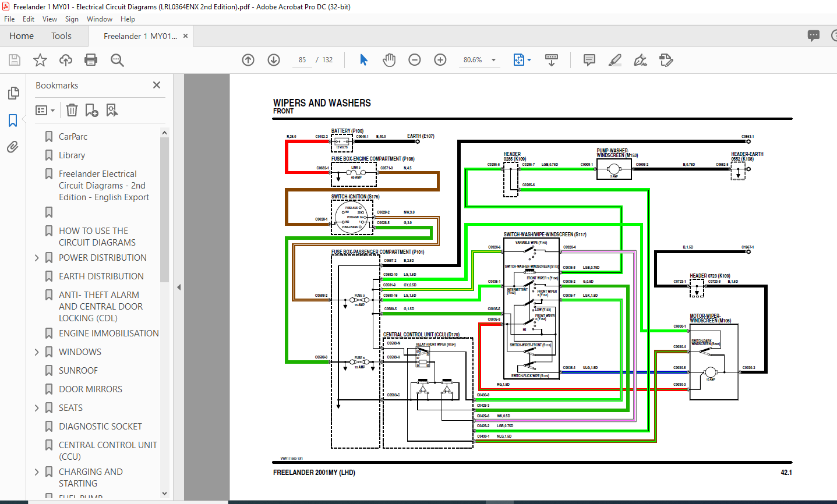Select the Freelander 1 MY01 document tab
Image resolution: width=837 pixels, height=504 pixels.
tap(140, 36)
